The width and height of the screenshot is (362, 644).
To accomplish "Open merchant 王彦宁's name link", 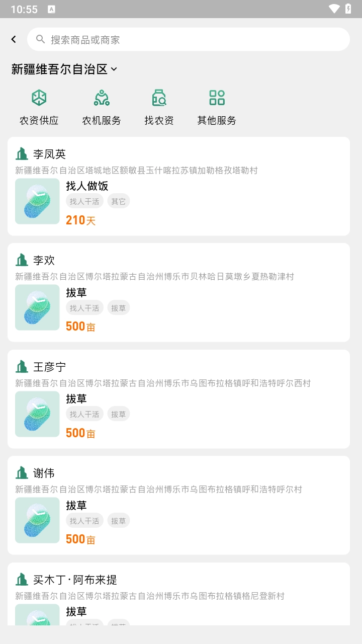I will point(49,367).
